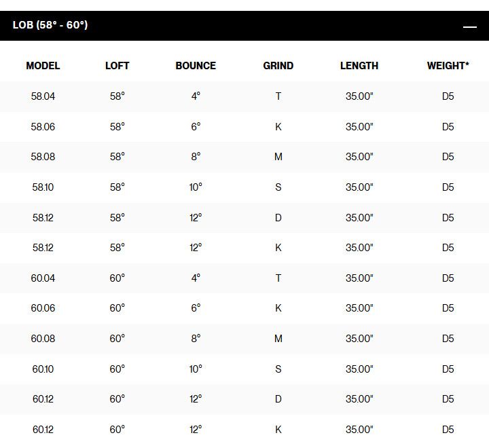The height and width of the screenshot is (448, 489).
Task: Click the D5 weight in 58.06 row
Action: [448, 127]
